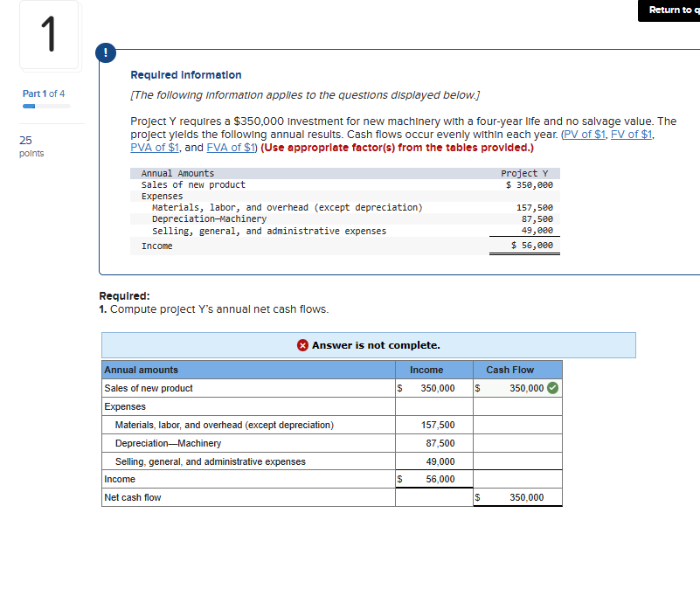This screenshot has width=700, height=603.
Task: Click the Part 1 of 4 progress bar
Action: click(46, 107)
